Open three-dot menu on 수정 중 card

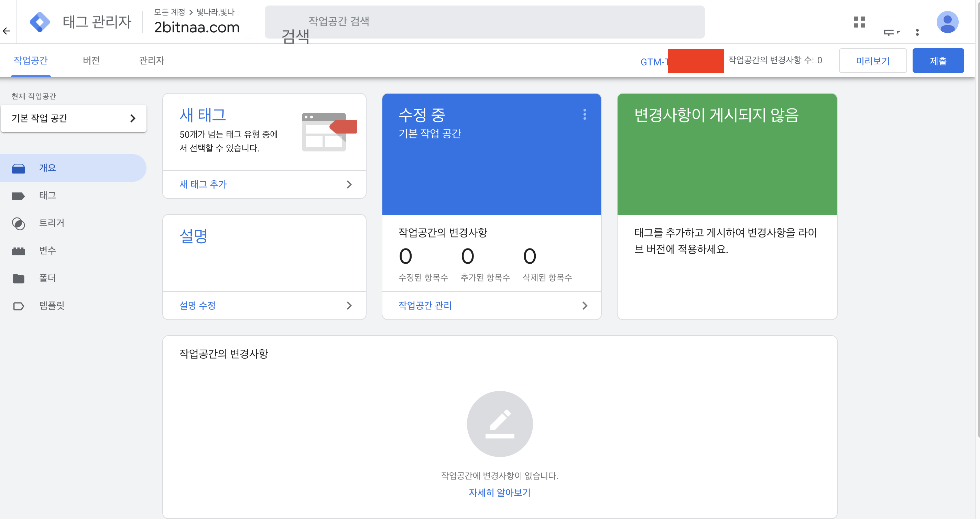pos(585,114)
